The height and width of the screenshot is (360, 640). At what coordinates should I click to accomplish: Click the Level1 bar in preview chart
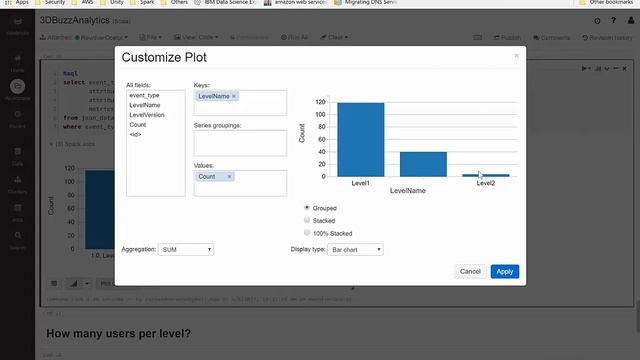(361, 140)
